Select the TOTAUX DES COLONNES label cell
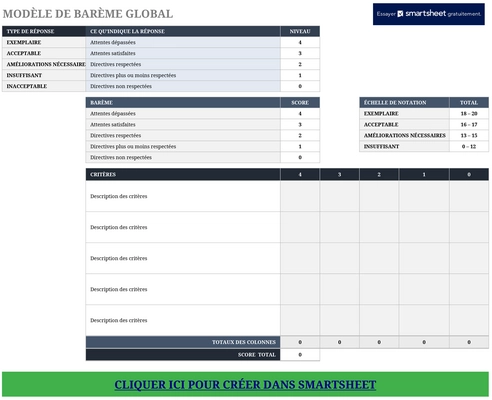Screen dimensions: 492x400 (183, 342)
